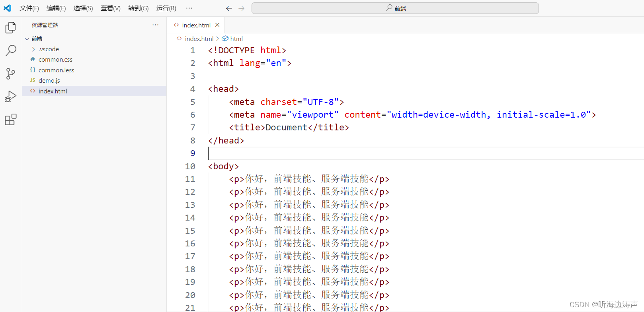Click the CSS icon beside common.css
The width and height of the screenshot is (644, 312).
click(x=33, y=59)
